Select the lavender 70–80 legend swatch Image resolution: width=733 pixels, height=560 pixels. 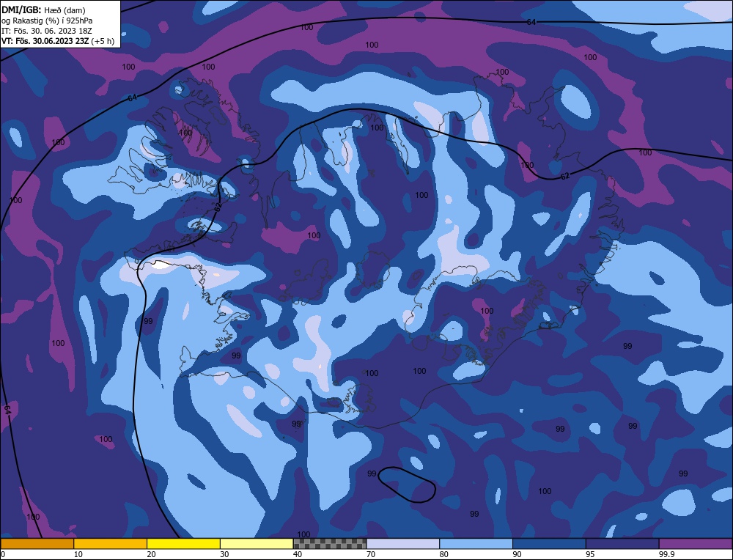403,543
